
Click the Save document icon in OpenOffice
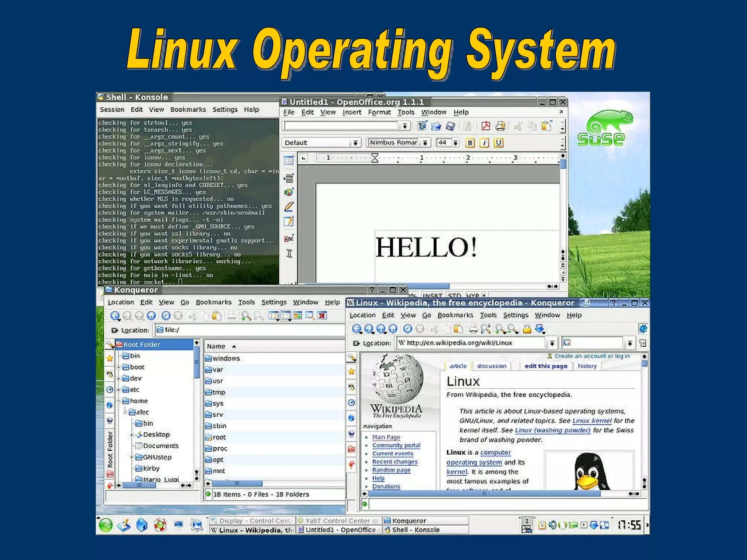[x=450, y=126]
